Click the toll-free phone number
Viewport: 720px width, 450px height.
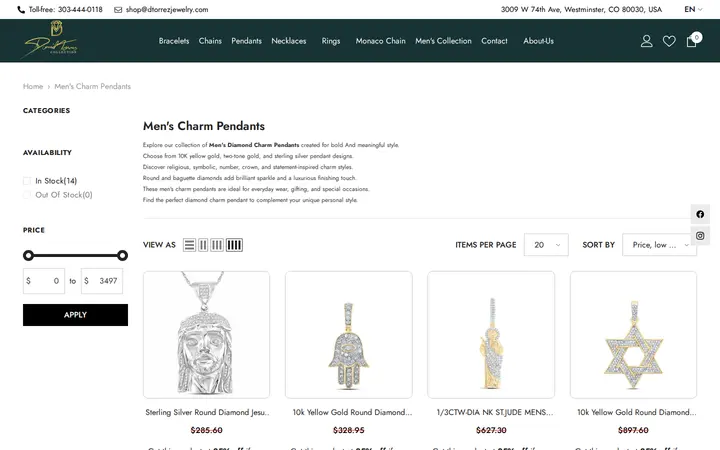80,10
